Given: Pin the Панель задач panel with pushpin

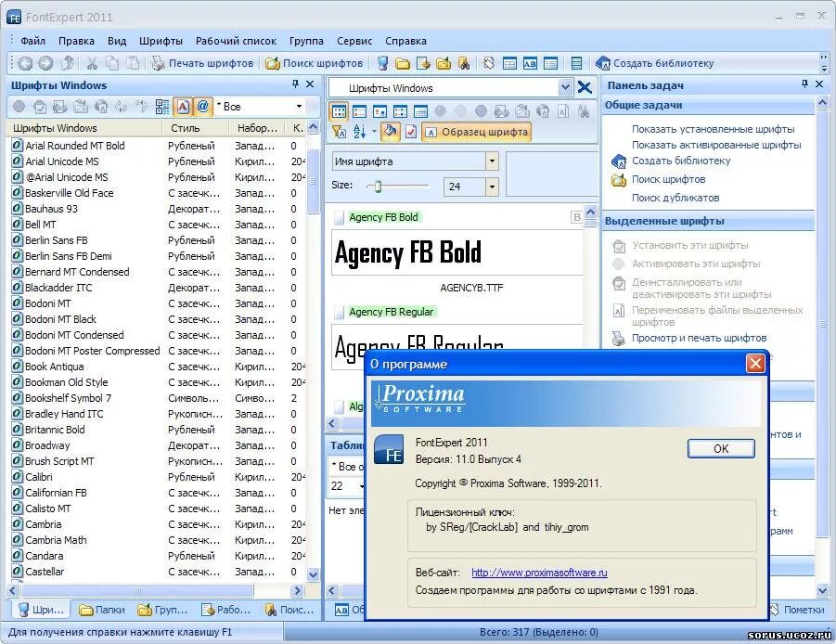Looking at the screenshot, I should pos(805,84).
